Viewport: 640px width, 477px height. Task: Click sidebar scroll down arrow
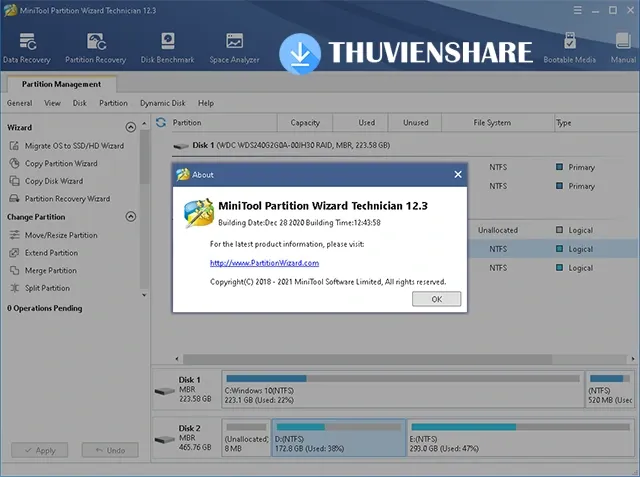pos(144,295)
